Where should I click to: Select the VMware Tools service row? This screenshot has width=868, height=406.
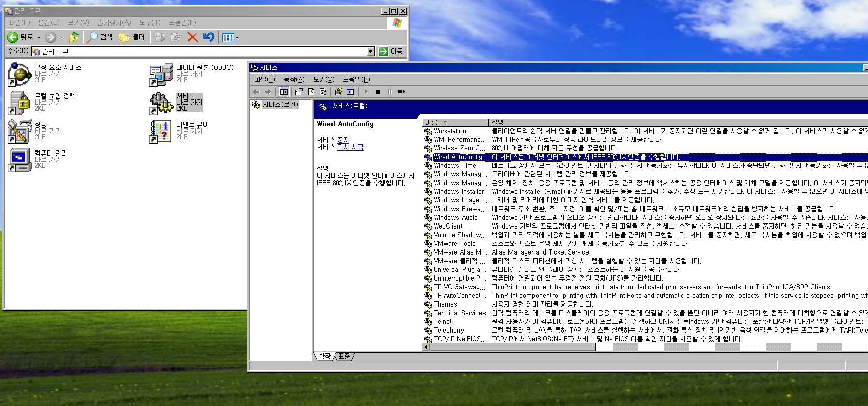coord(646,244)
